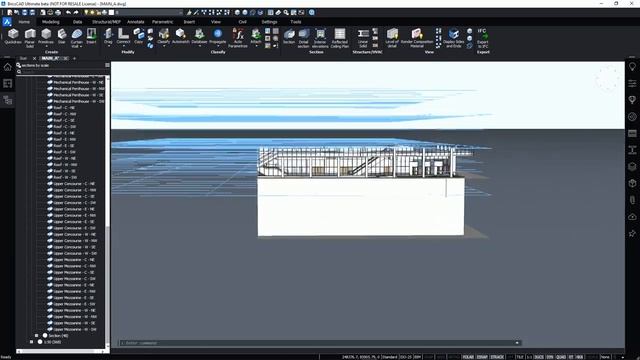Image resolution: width=640 pixels, height=360 pixels.
Task: Switch to the Structural/MEP ribbon tab
Action: point(106,22)
